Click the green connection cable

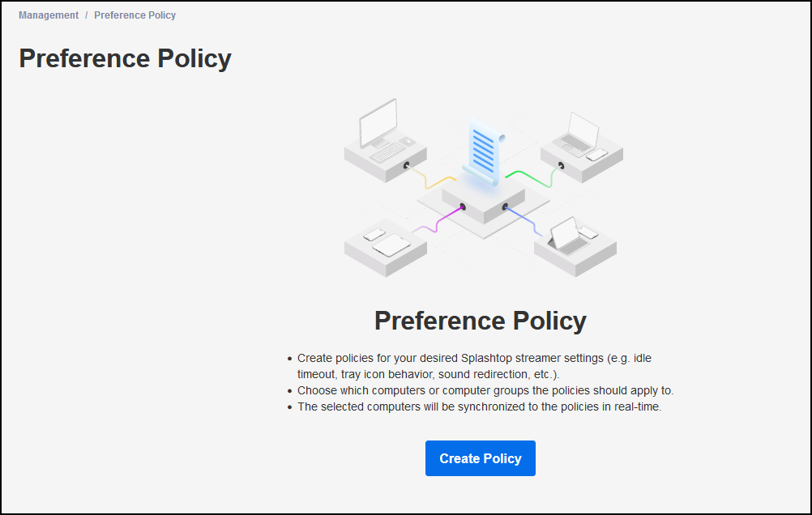tap(532, 177)
